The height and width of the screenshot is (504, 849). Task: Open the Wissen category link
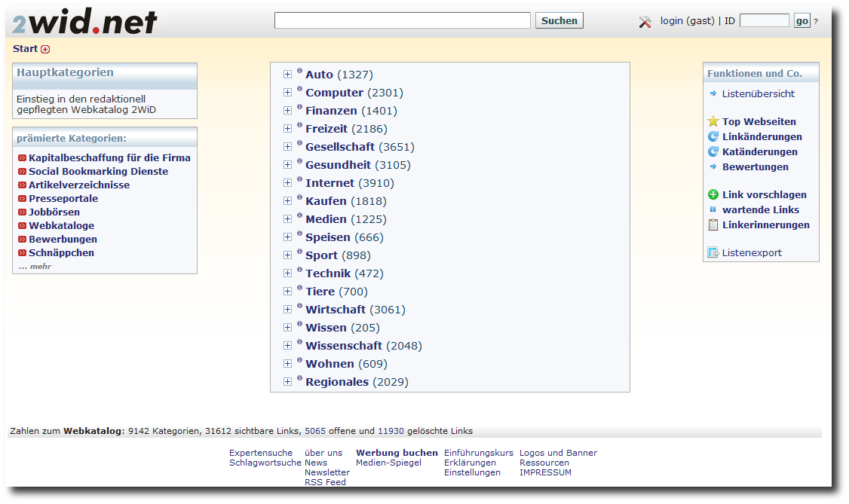point(326,328)
